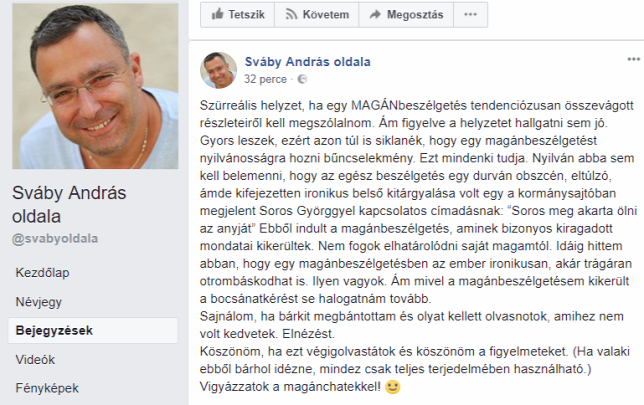Screen dimensions: 644x405
Task: Like the page with the Tetszik button
Action: click(x=237, y=15)
